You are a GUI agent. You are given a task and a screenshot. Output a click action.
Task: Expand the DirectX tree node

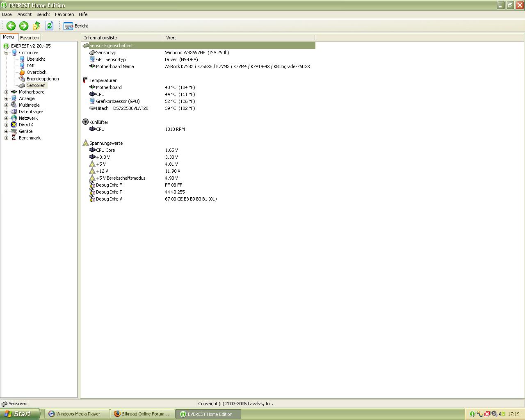click(6, 125)
